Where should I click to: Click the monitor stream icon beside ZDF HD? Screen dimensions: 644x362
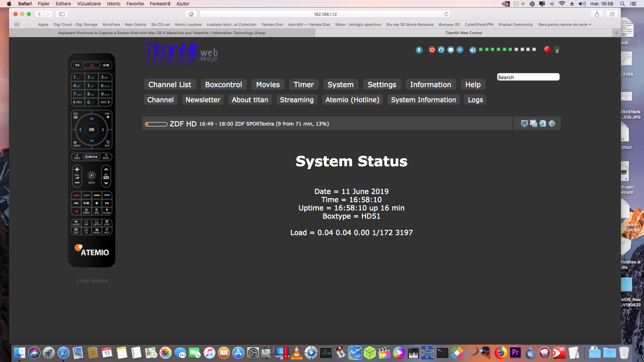coord(524,123)
